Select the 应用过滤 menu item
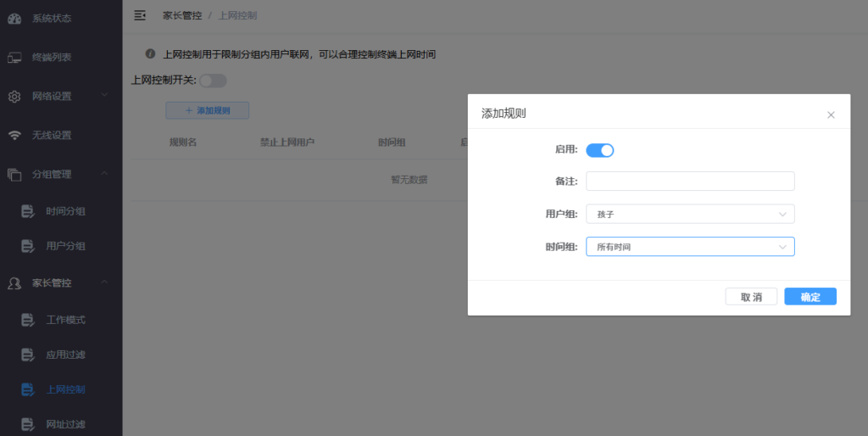 point(65,355)
